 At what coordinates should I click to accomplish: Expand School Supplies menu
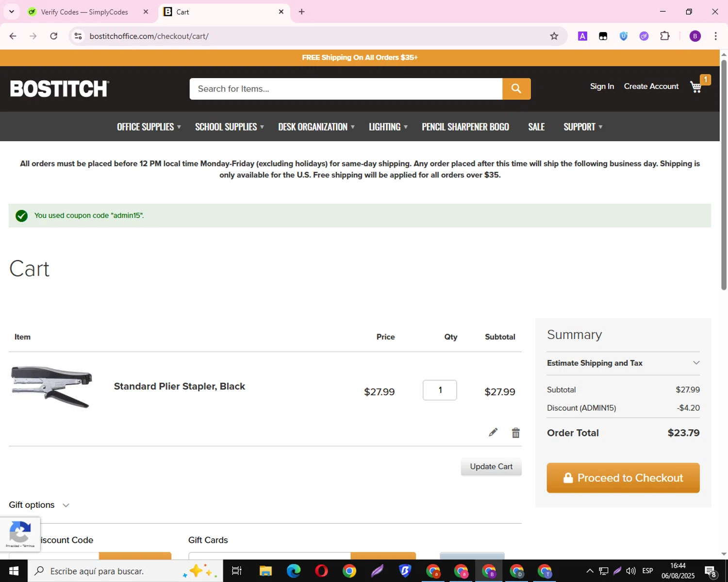coord(229,127)
